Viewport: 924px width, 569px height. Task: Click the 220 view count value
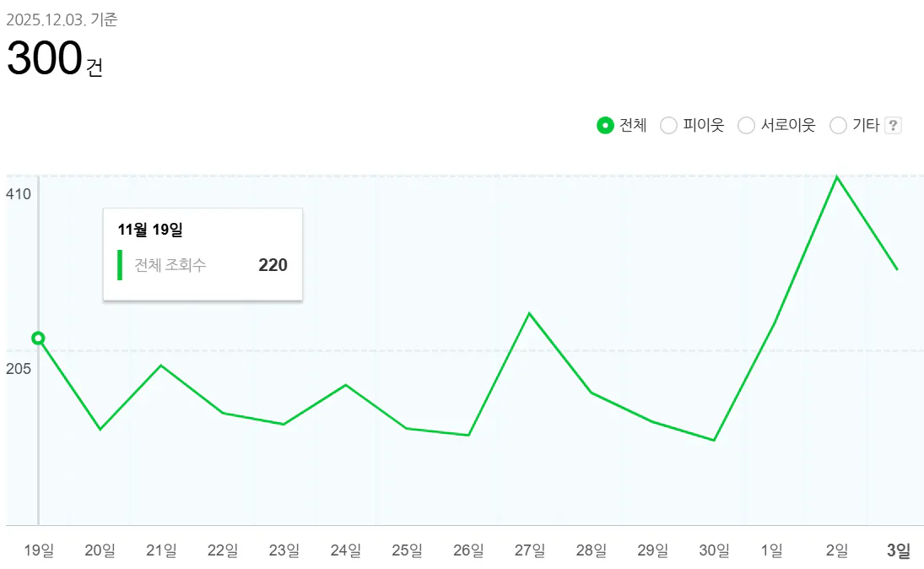tap(273, 264)
